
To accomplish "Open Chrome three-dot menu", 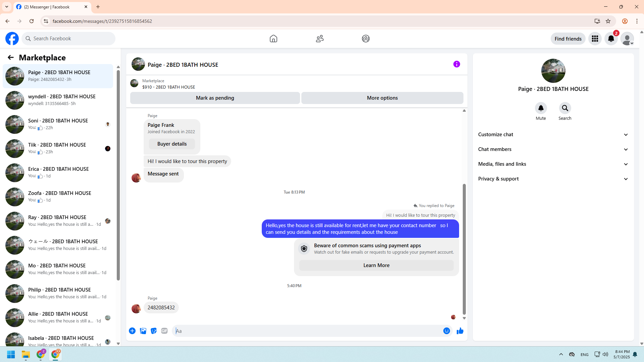I will pos(637,21).
